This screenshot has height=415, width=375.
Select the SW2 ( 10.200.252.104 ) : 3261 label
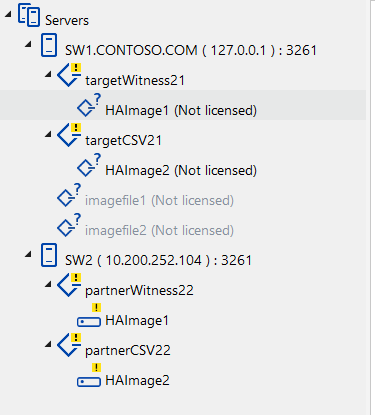[158, 260]
